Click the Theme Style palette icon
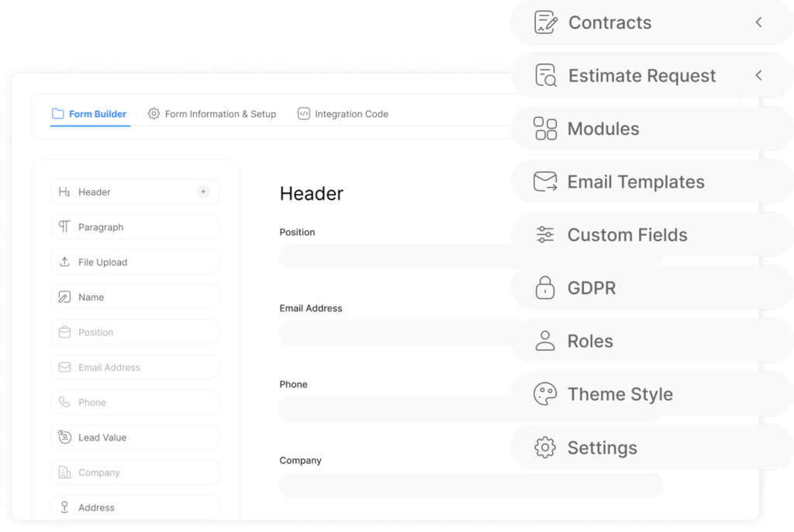This screenshot has width=794, height=532. pyautogui.click(x=546, y=394)
